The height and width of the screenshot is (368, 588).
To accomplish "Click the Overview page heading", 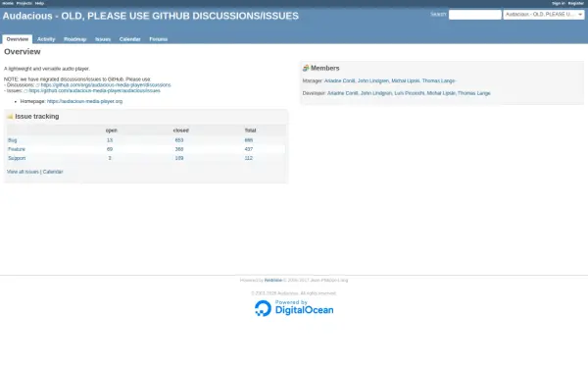I will 23,52.
